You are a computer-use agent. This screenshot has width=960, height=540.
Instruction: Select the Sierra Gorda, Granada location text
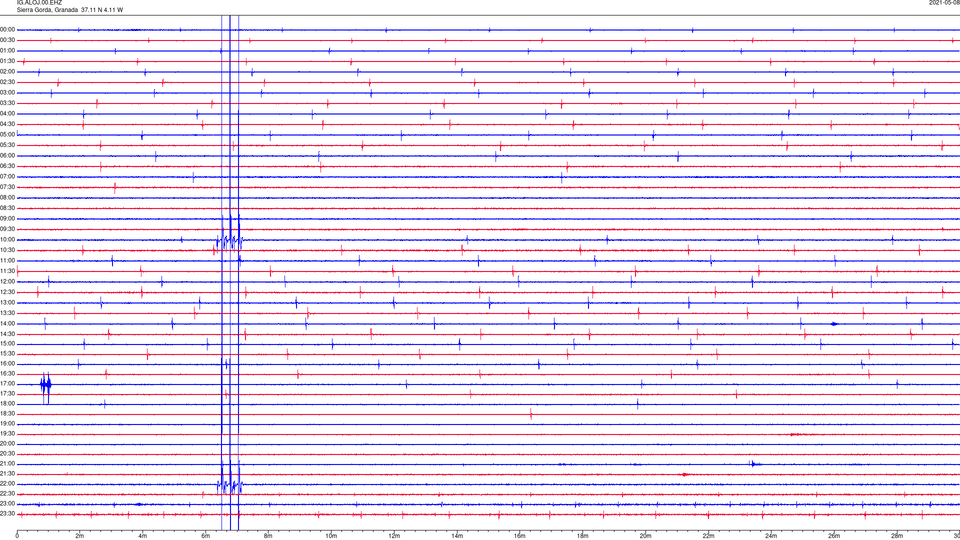(47, 10)
